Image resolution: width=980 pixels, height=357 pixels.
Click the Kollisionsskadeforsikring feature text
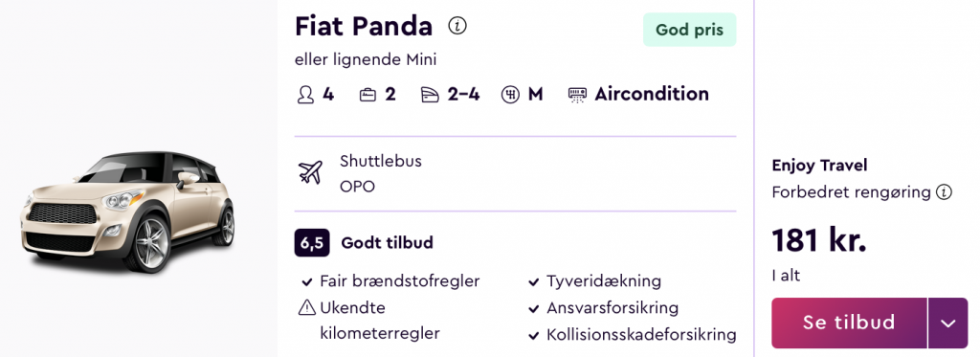[641, 334]
